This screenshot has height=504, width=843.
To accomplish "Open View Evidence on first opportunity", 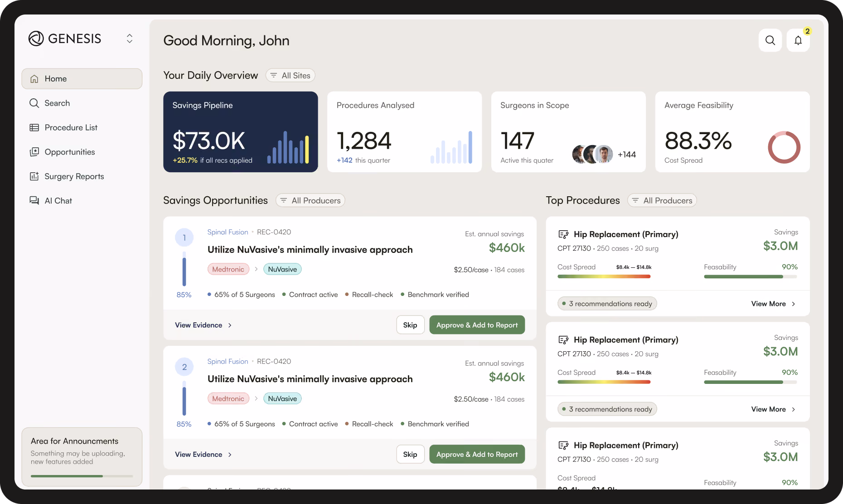I will 203,325.
